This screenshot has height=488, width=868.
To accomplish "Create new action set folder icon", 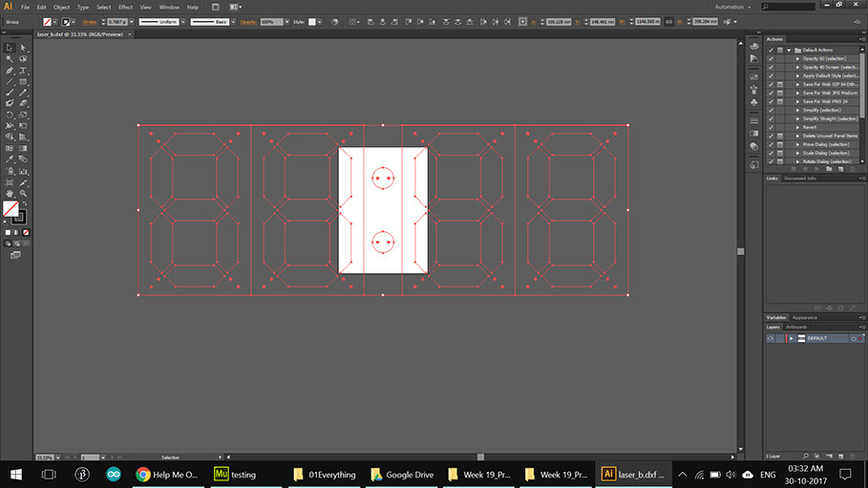I will tap(829, 169).
